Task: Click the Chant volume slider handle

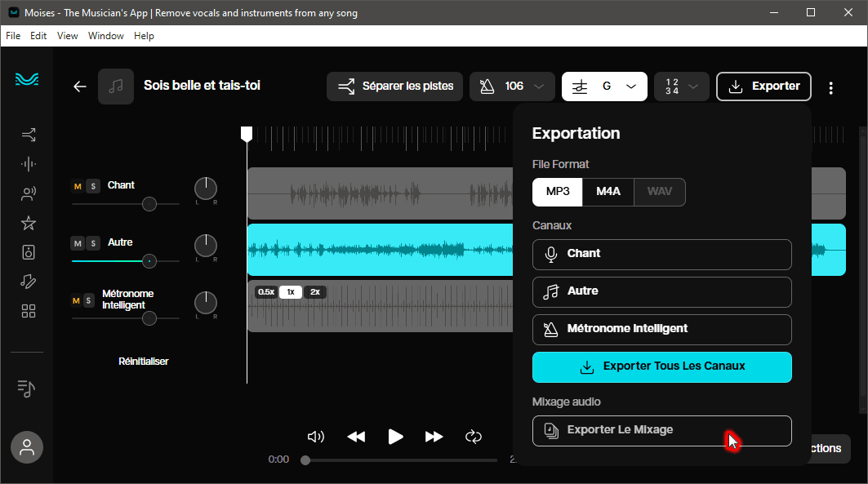Action: tap(149, 204)
